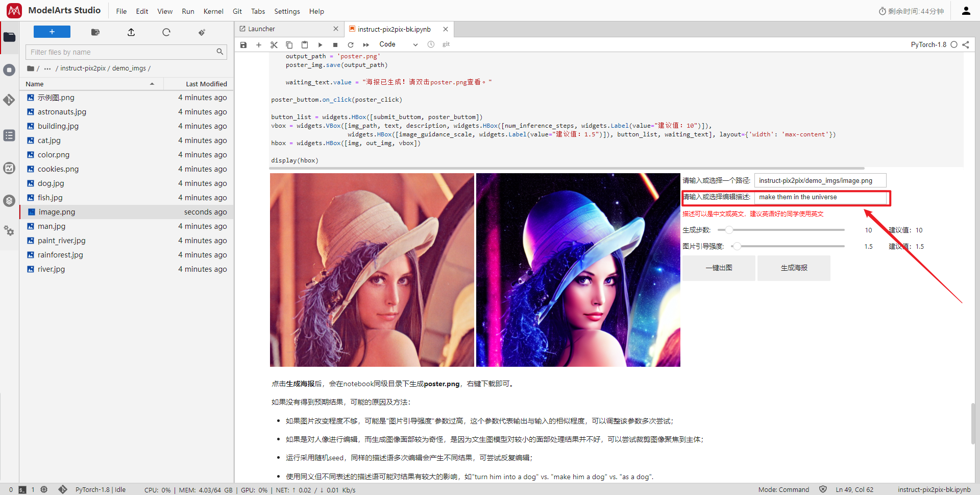Viewport: 980px width, 495px height.
Task: Open the Kernel menu
Action: pos(213,11)
